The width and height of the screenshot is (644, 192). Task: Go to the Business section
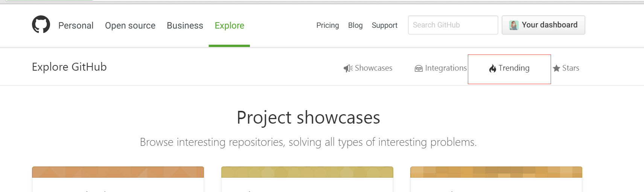click(x=185, y=26)
